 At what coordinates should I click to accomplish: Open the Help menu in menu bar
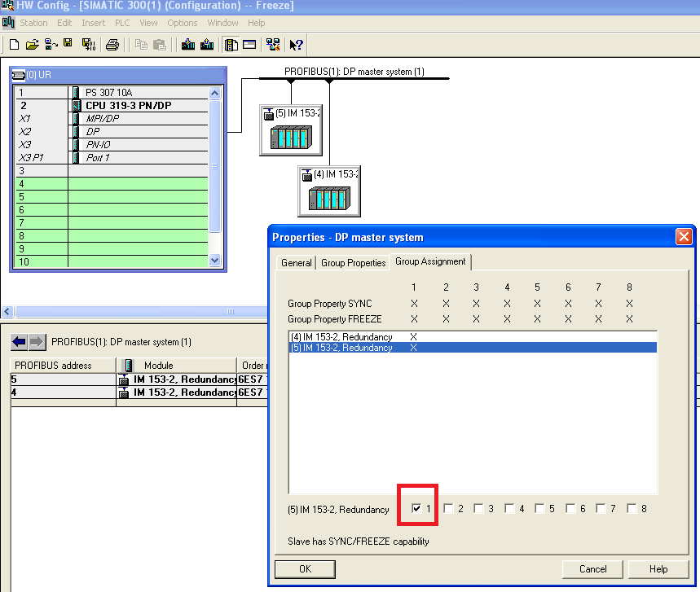tap(256, 23)
